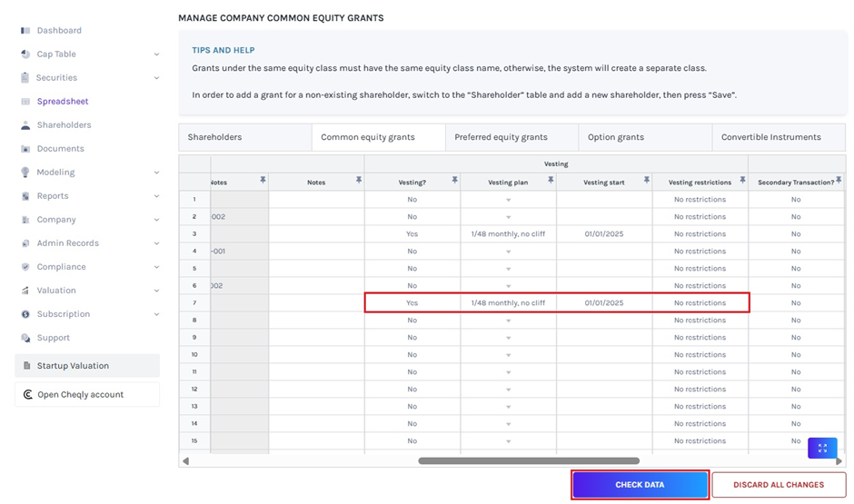The height and width of the screenshot is (504, 854).
Task: Open Vesting plan dropdown in row 1
Action: pos(508,200)
